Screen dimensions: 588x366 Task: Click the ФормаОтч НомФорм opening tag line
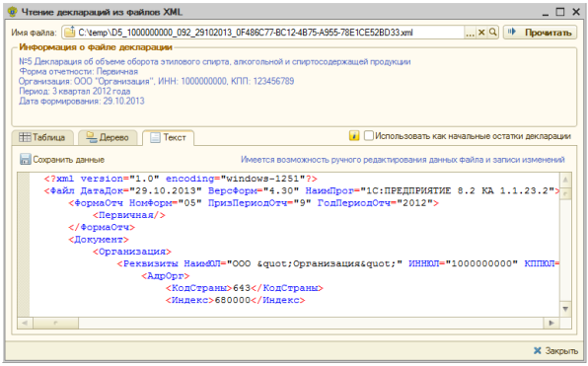[x=254, y=203]
